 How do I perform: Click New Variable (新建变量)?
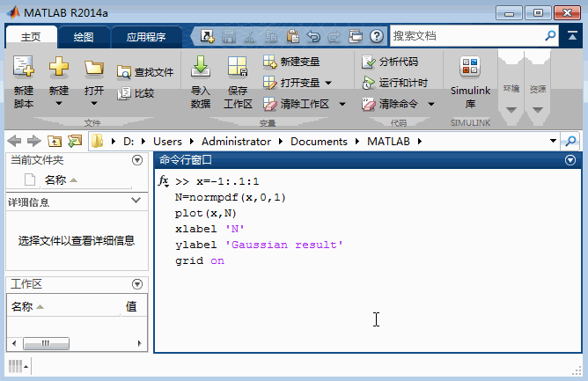click(291, 62)
